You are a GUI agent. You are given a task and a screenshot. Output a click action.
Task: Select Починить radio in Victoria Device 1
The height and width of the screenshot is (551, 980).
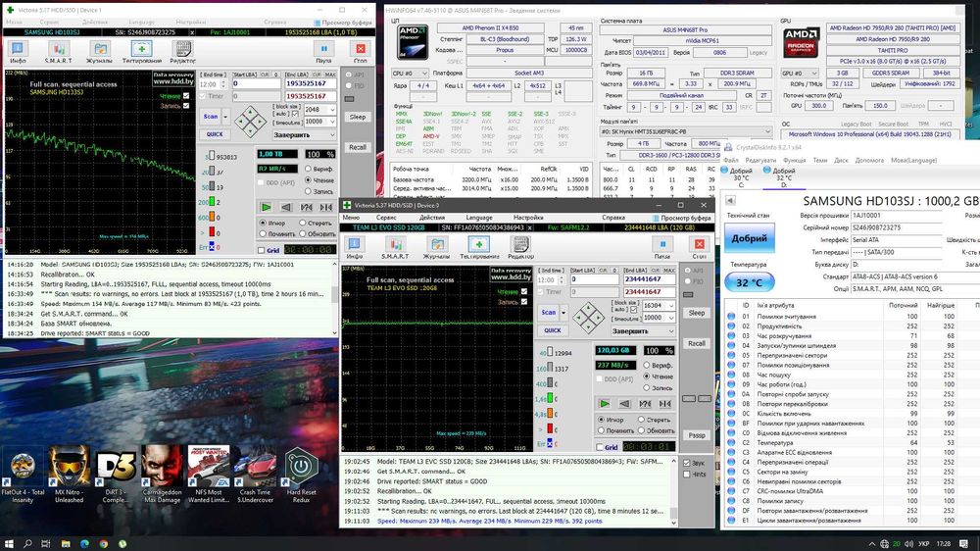click(263, 234)
